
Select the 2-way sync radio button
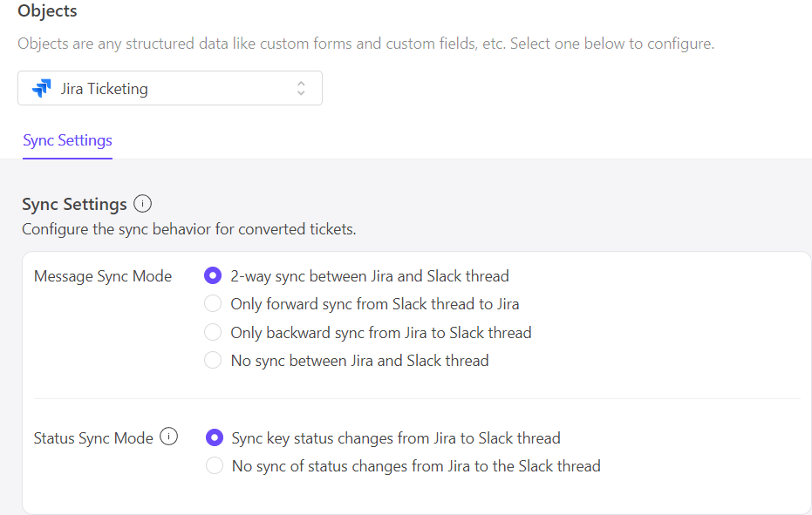(213, 276)
